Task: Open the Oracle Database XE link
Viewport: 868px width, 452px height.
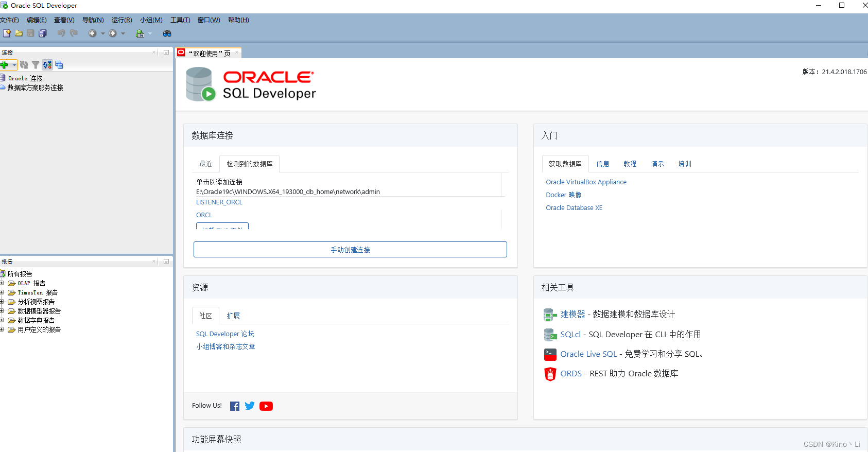Action: point(574,208)
